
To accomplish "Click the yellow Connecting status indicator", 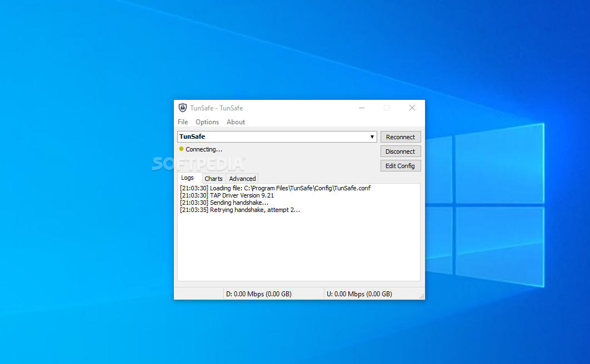I will (181, 149).
